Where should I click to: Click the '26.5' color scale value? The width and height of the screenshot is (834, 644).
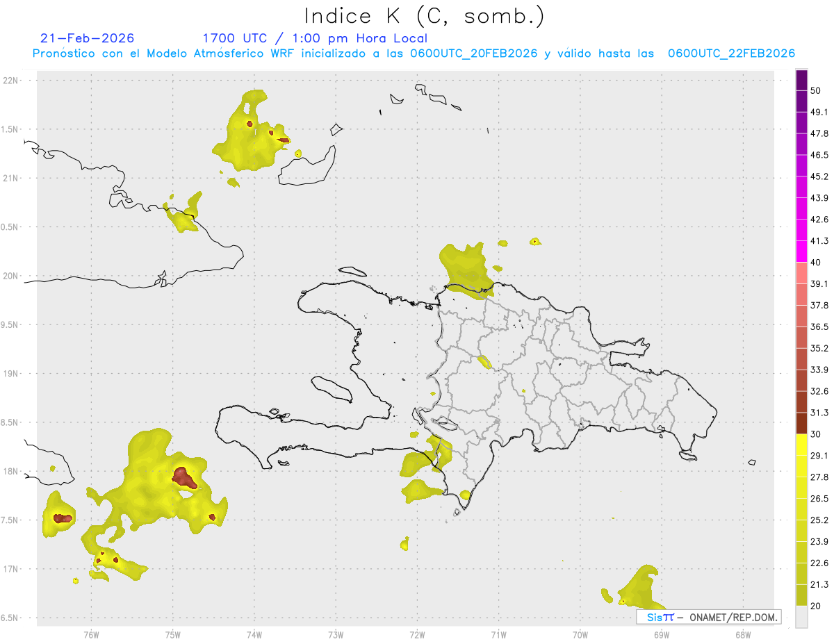pyautogui.click(x=819, y=499)
